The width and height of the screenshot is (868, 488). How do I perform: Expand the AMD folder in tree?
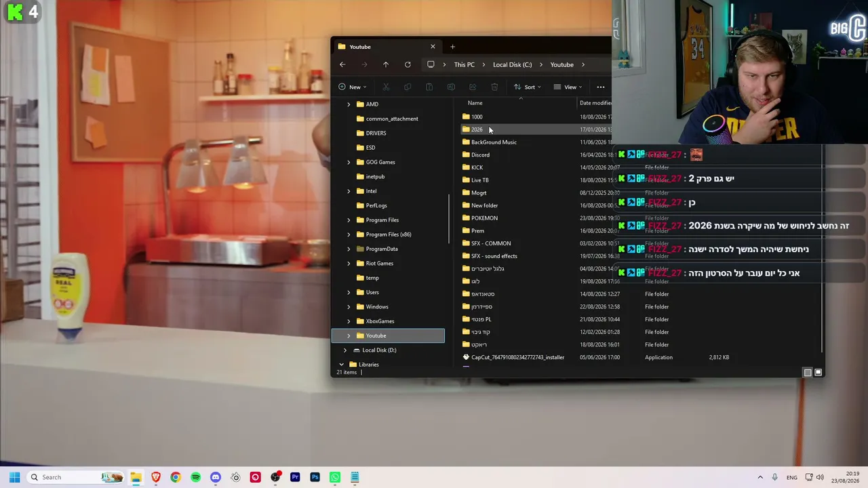point(349,104)
